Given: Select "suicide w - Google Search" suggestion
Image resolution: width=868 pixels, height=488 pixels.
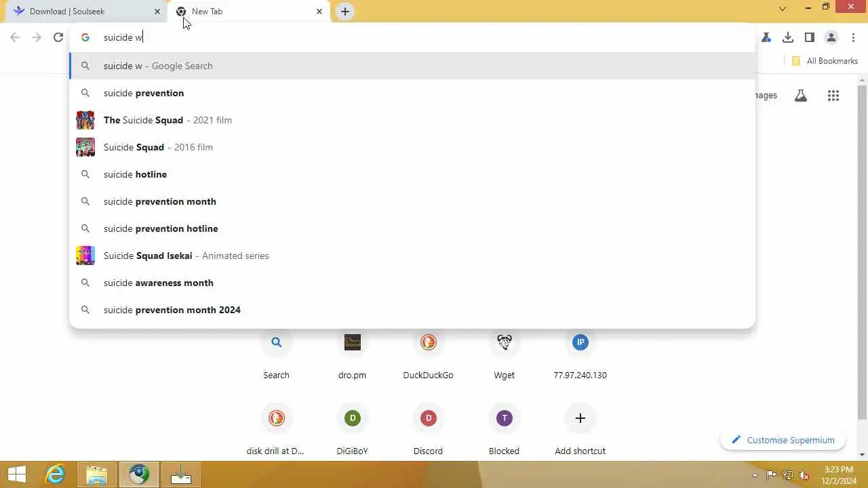Looking at the screenshot, I should click(412, 66).
